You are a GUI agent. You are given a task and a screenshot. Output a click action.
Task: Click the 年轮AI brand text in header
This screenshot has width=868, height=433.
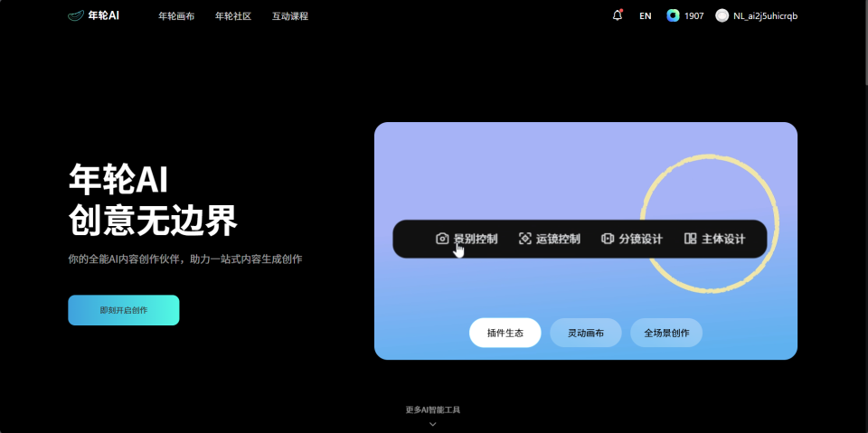(x=103, y=15)
